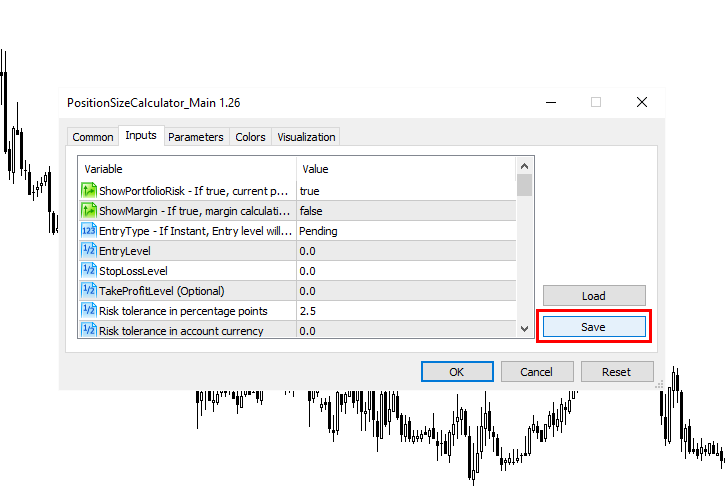
Task: Load a saved input preset
Action: (594, 296)
